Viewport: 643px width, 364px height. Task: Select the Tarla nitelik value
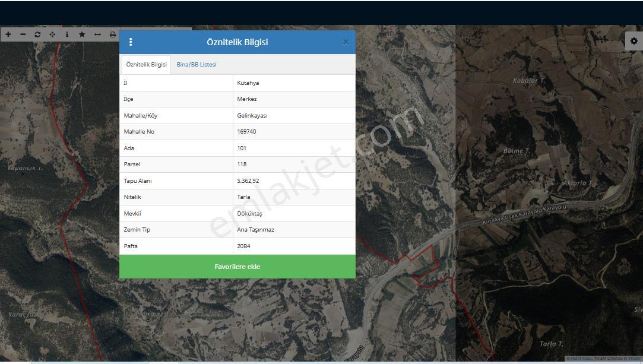click(x=294, y=197)
